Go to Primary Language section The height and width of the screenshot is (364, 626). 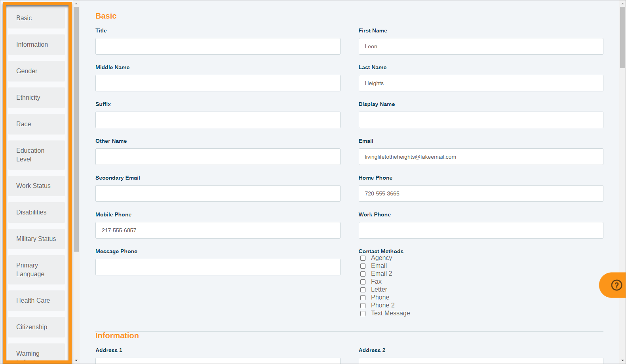click(x=36, y=270)
